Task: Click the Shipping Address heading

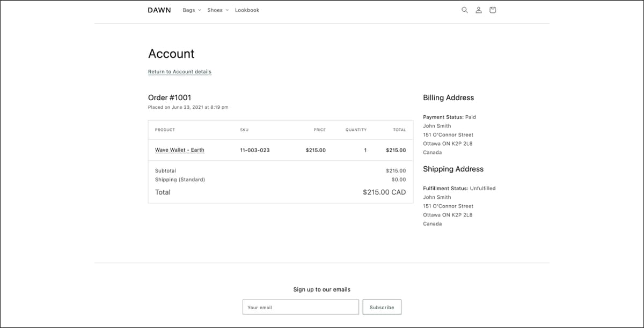Action: (x=453, y=169)
